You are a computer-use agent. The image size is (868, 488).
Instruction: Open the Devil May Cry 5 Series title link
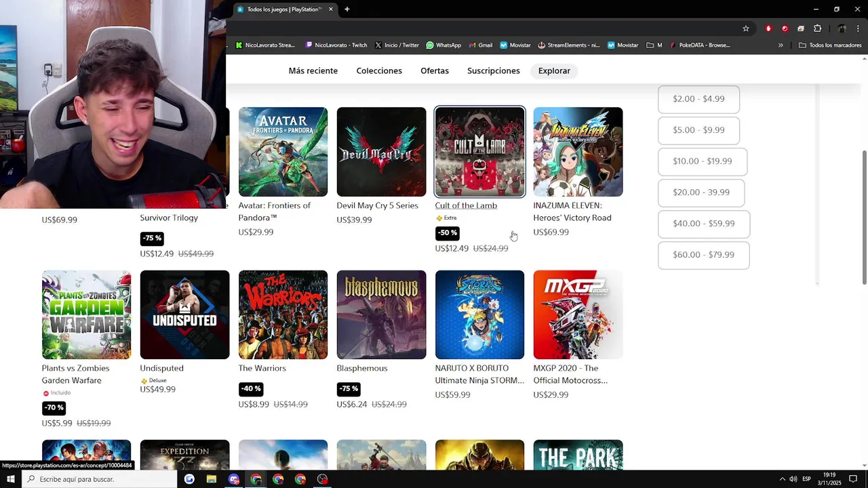[x=377, y=205]
